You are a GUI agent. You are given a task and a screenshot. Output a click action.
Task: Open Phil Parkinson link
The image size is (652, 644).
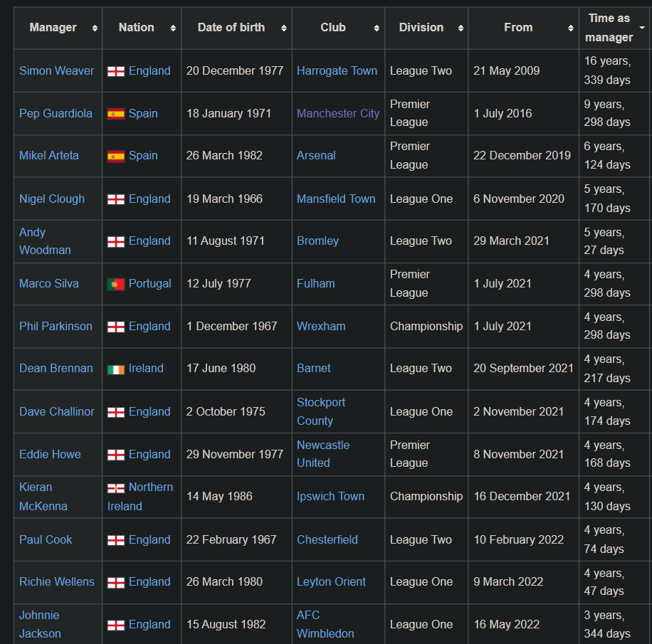[56, 327]
